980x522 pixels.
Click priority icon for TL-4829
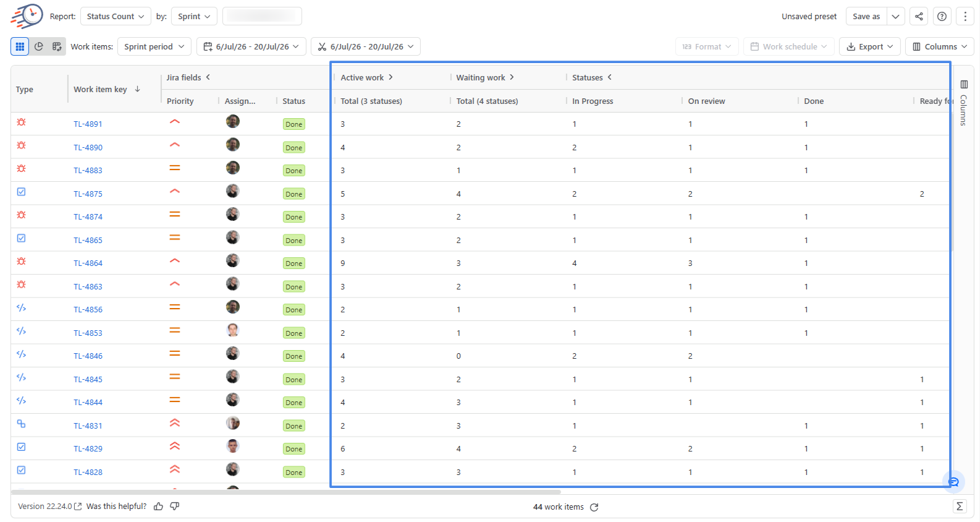[175, 447]
